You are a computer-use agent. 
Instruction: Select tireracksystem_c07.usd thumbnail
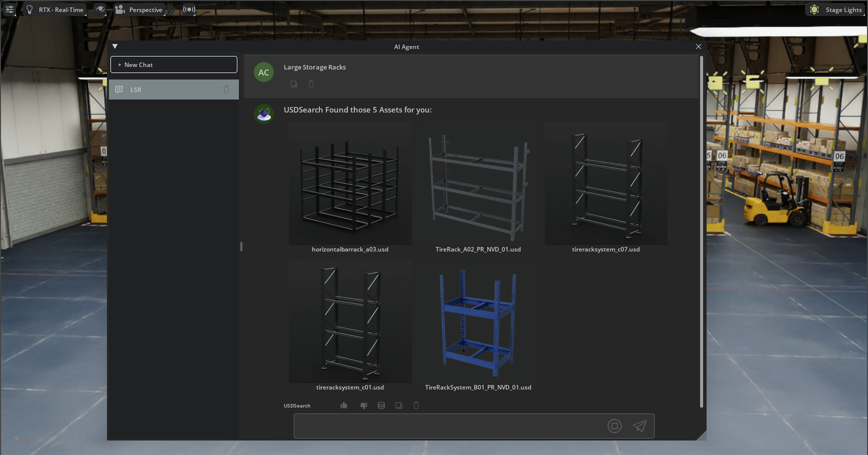(x=606, y=183)
